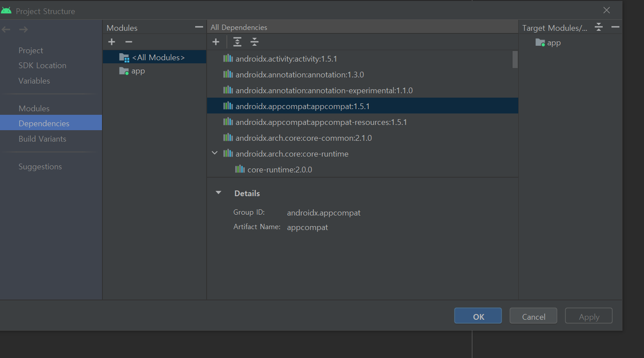
Task: Click the All Dependencies header
Action: coord(239,27)
